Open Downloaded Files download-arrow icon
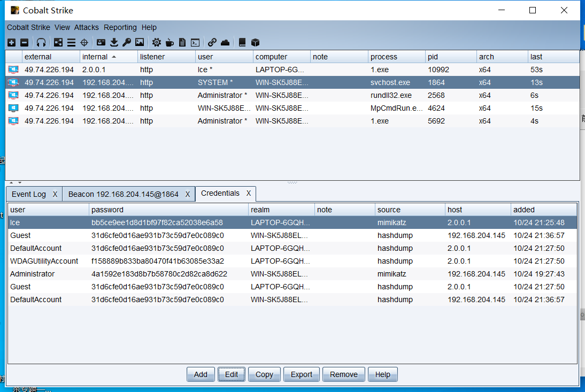585x392 pixels. pyautogui.click(x=114, y=43)
